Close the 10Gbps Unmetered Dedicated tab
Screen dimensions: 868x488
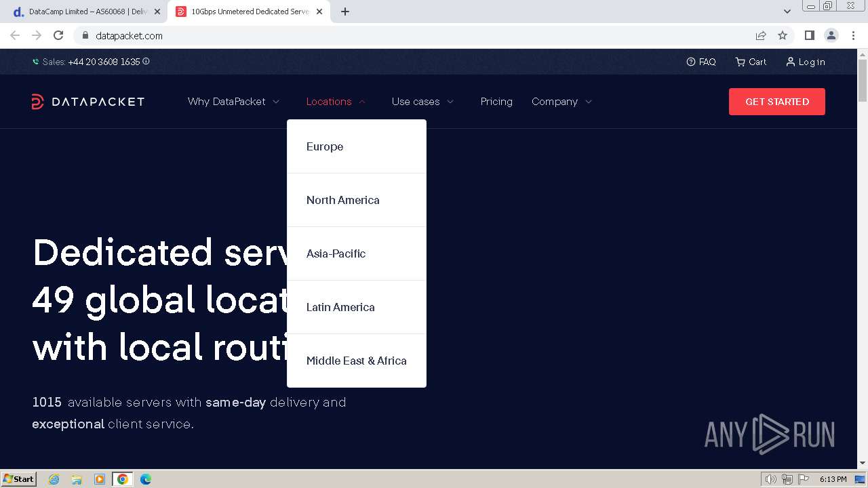pos(321,12)
